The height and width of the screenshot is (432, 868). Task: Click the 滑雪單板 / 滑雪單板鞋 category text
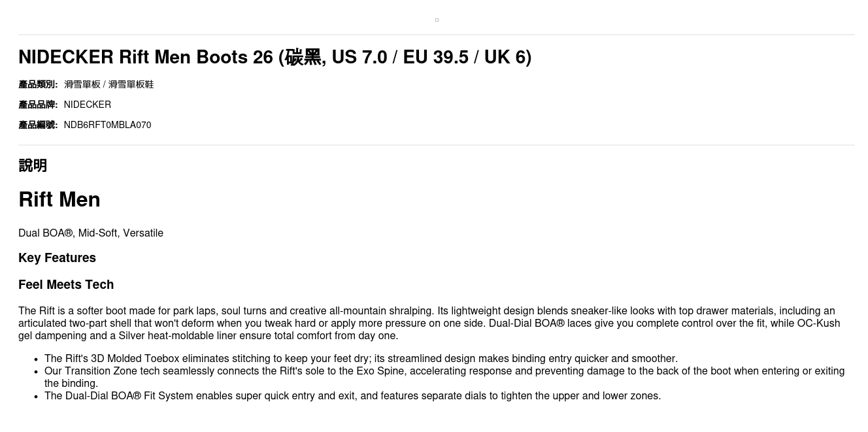[108, 84]
